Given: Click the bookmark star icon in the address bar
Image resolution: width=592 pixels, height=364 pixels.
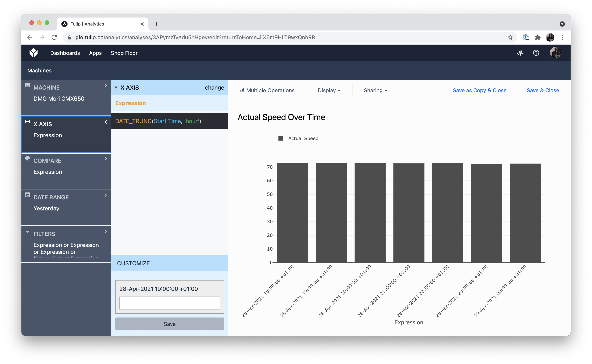Looking at the screenshot, I should click(x=510, y=38).
